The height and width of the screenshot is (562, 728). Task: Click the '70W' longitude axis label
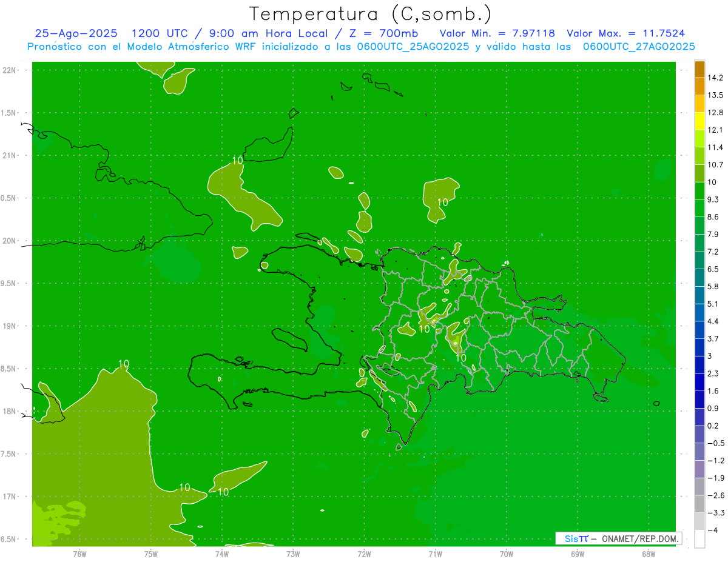pos(507,554)
